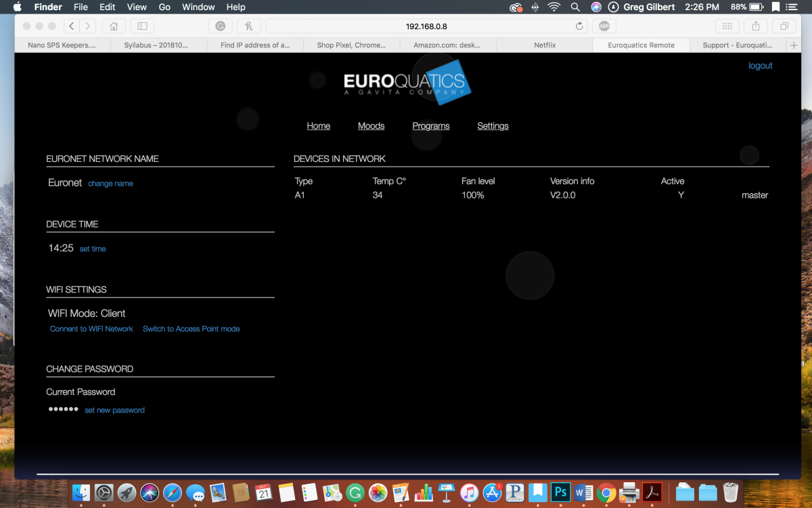This screenshot has height=508, width=812.
Task: Open the Apple menu
Action: (x=18, y=7)
